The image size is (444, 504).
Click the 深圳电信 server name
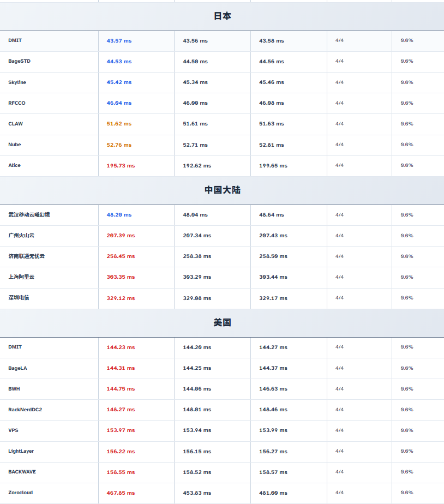click(x=19, y=298)
